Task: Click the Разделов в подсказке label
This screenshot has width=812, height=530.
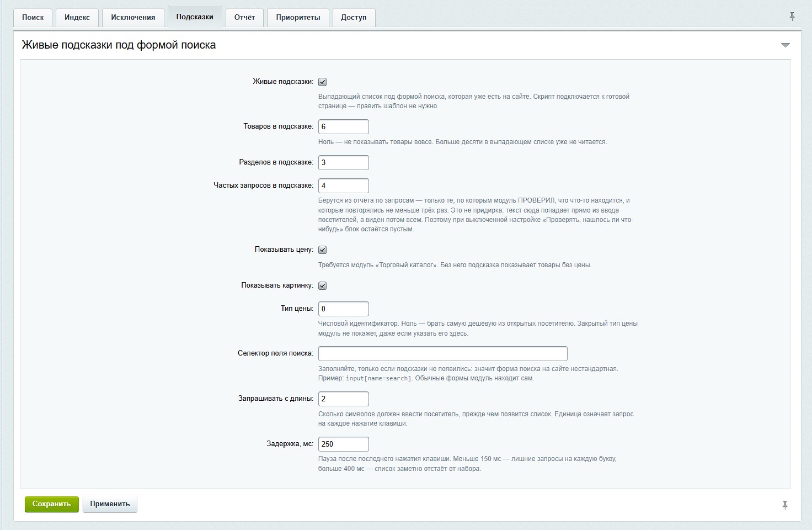Action: coord(276,162)
